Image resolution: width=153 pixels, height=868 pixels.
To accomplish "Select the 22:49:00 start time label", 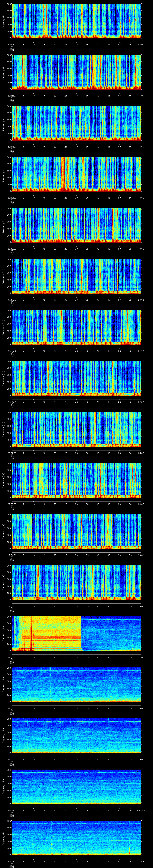I will 12,300.
